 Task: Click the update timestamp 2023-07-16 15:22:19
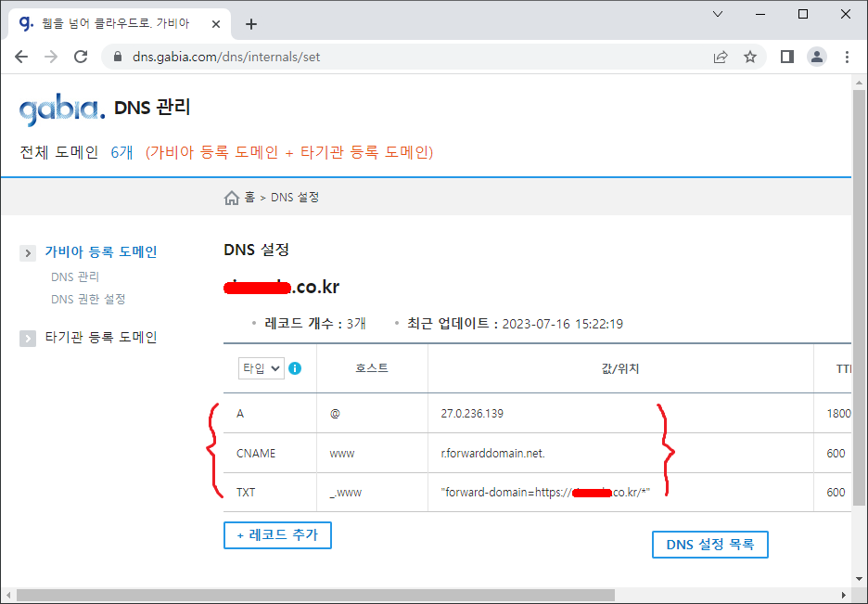click(562, 324)
